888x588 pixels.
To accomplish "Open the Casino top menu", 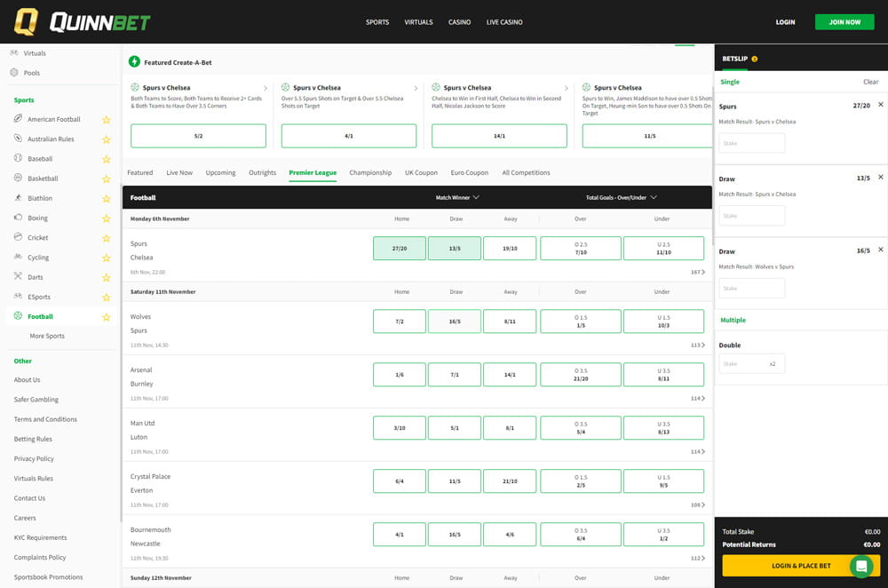I will click(459, 22).
